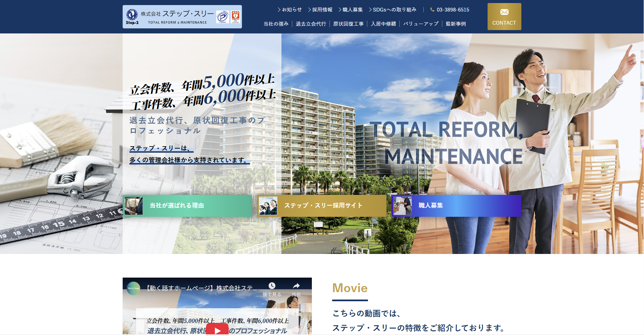This screenshot has width=644, height=335.
Task: Select 最新事例 in the navigation menu
Action: [x=455, y=24]
